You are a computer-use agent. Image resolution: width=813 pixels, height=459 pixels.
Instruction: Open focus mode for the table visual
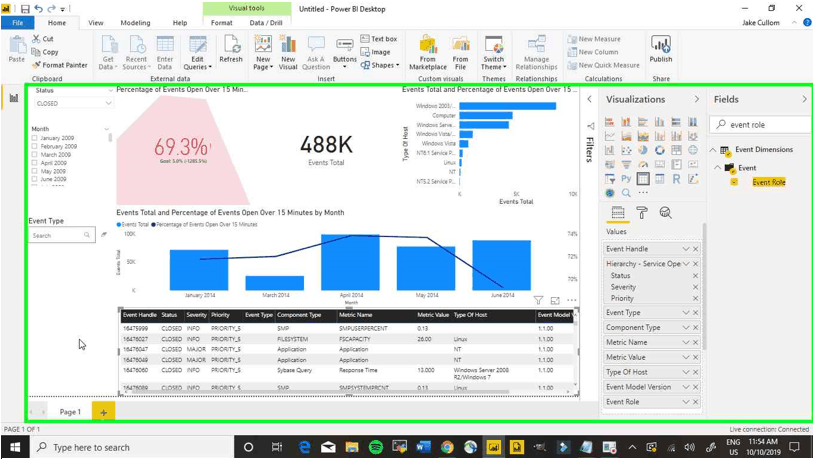tap(555, 300)
